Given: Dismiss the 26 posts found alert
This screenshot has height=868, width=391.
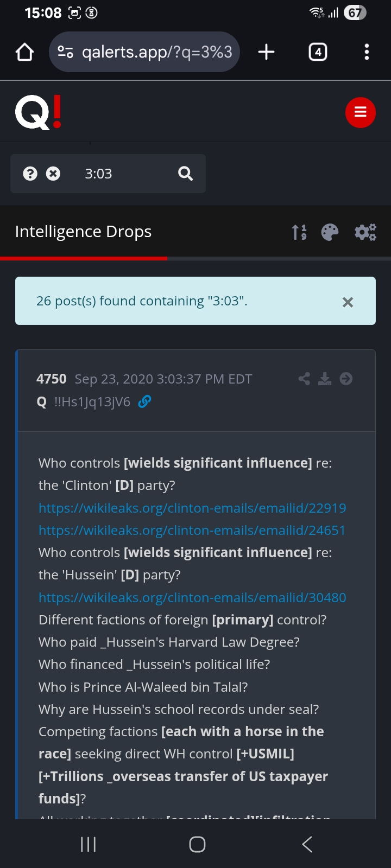Looking at the screenshot, I should tap(348, 302).
